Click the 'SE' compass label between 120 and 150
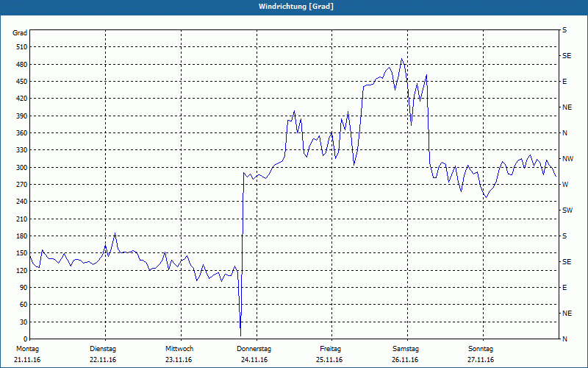This screenshot has height=368, width=588. point(567,262)
